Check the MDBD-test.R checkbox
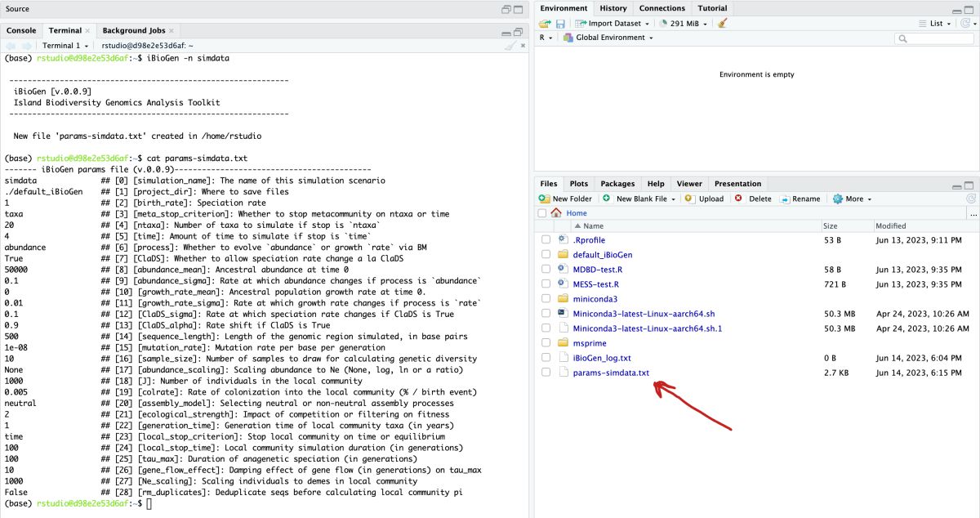This screenshot has width=980, height=518. pyautogui.click(x=546, y=269)
